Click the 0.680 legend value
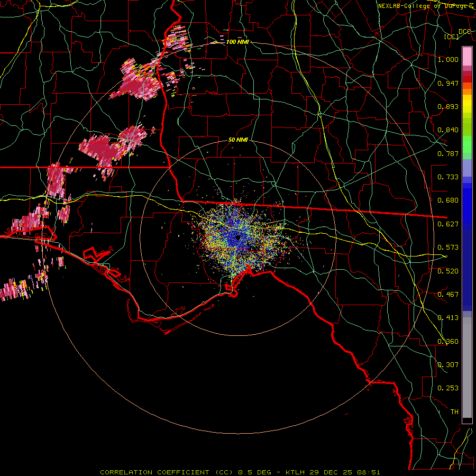This screenshot has height=476, width=476. point(448,200)
